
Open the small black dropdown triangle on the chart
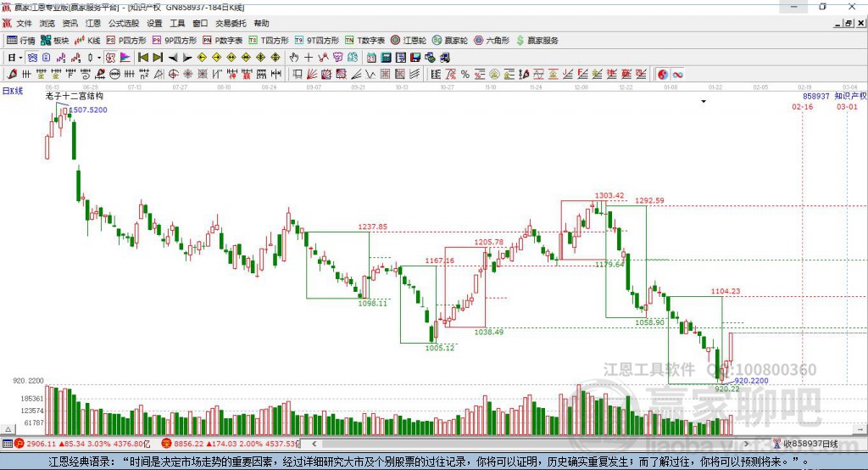click(x=704, y=102)
